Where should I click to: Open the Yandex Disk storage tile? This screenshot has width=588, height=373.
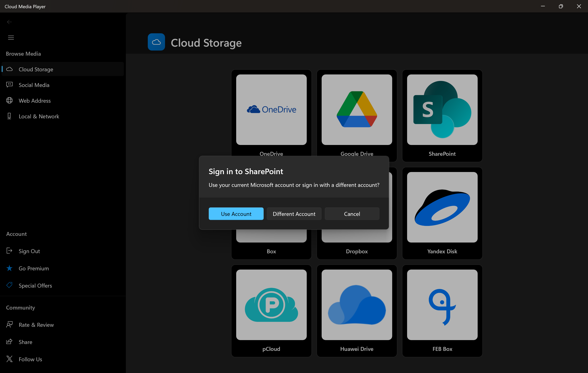[x=442, y=213]
